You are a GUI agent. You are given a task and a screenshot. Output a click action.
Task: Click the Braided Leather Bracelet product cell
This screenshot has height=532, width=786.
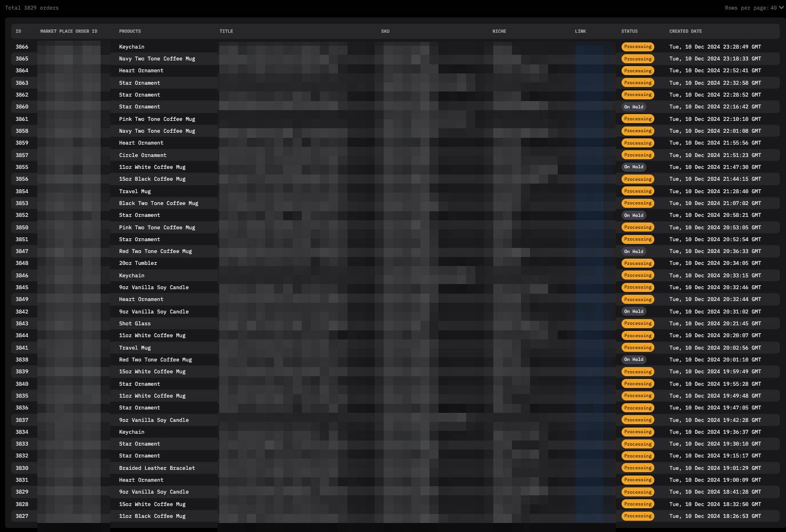[157, 468]
